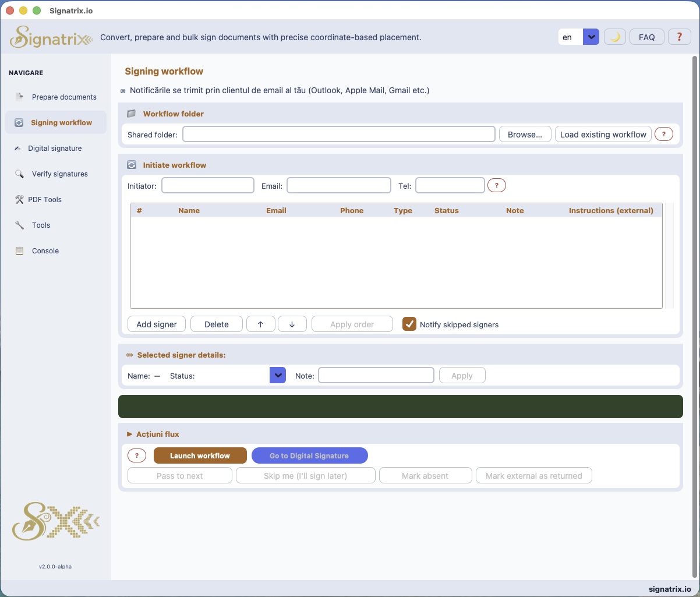The height and width of the screenshot is (597, 700).
Task: Open the Console panel icon
Action: [19, 250]
